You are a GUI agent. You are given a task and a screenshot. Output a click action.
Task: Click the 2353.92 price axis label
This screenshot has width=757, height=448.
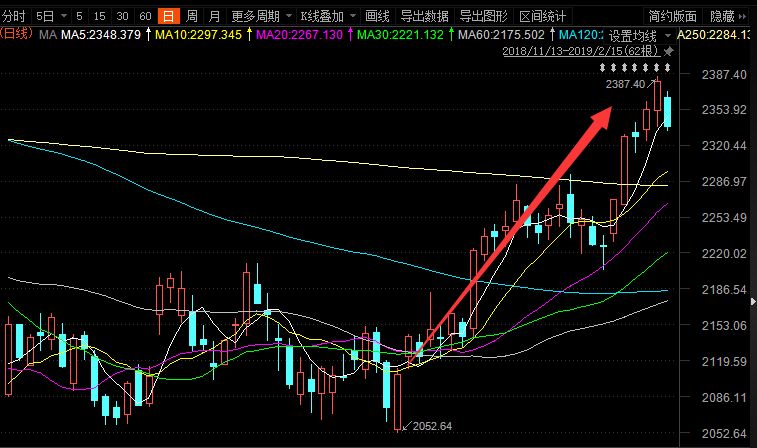coord(724,110)
